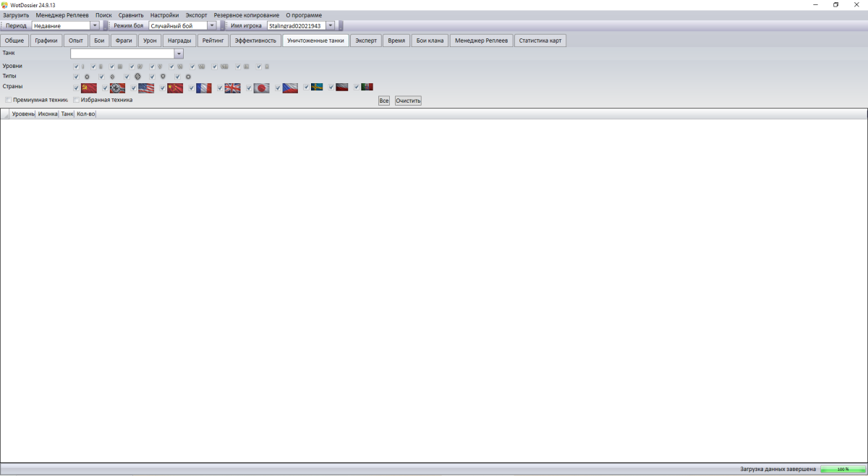Open the Период dropdown showing Недавние

95,25
